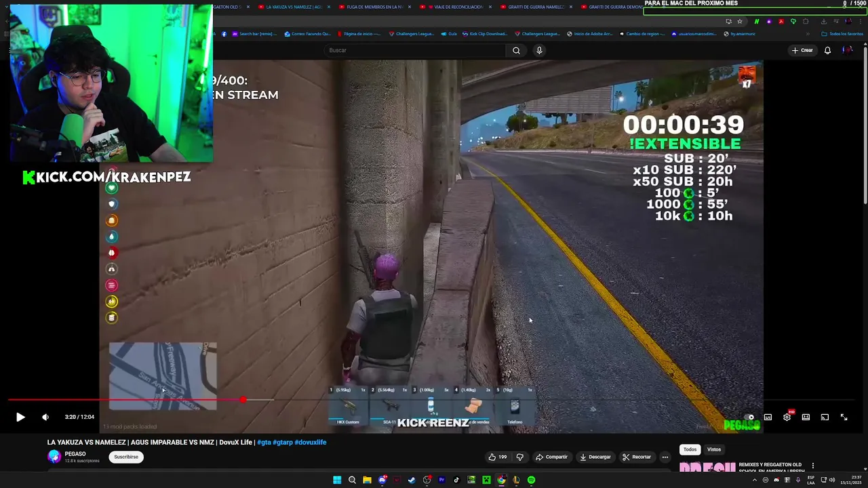The width and height of the screenshot is (868, 488).
Task: Open the browser extensions puzzle icon
Action: [x=806, y=21]
